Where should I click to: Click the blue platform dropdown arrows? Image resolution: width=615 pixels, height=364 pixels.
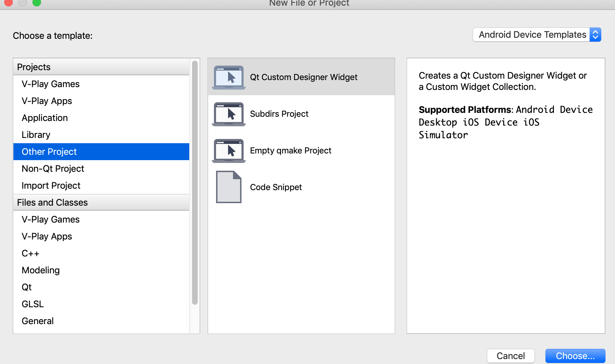click(x=595, y=35)
